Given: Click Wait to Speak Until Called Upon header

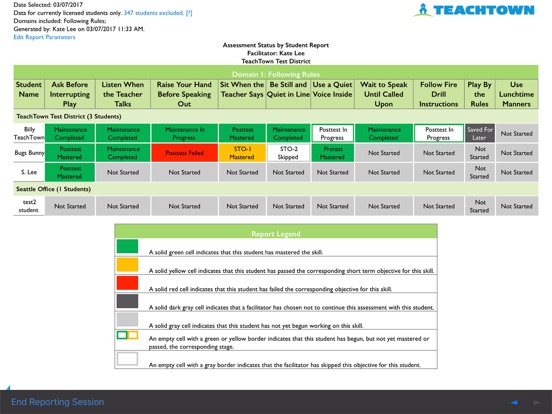Looking at the screenshot, I should pyautogui.click(x=384, y=94).
